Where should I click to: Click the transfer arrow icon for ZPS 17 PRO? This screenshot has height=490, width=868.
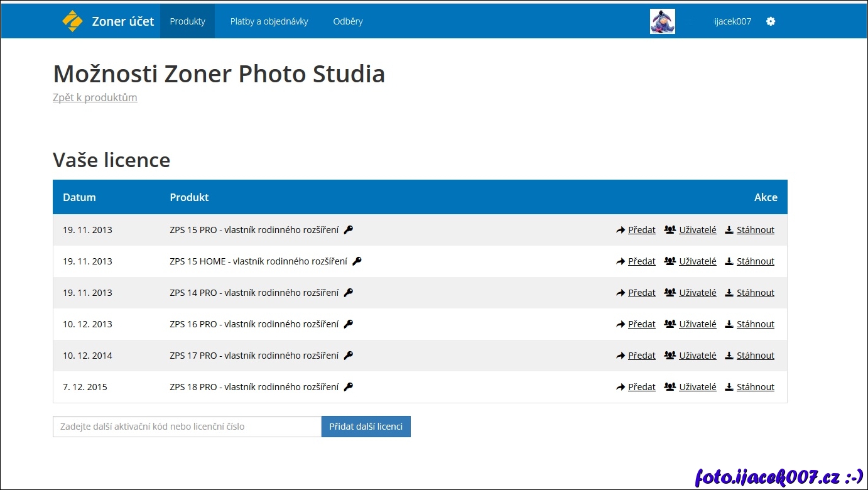coord(621,356)
